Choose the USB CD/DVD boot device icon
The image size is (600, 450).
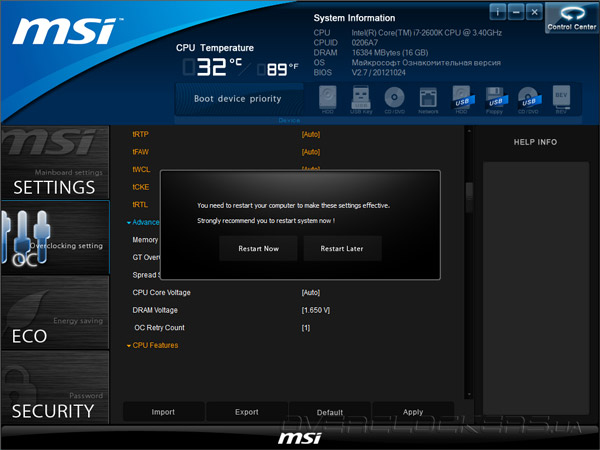529,99
